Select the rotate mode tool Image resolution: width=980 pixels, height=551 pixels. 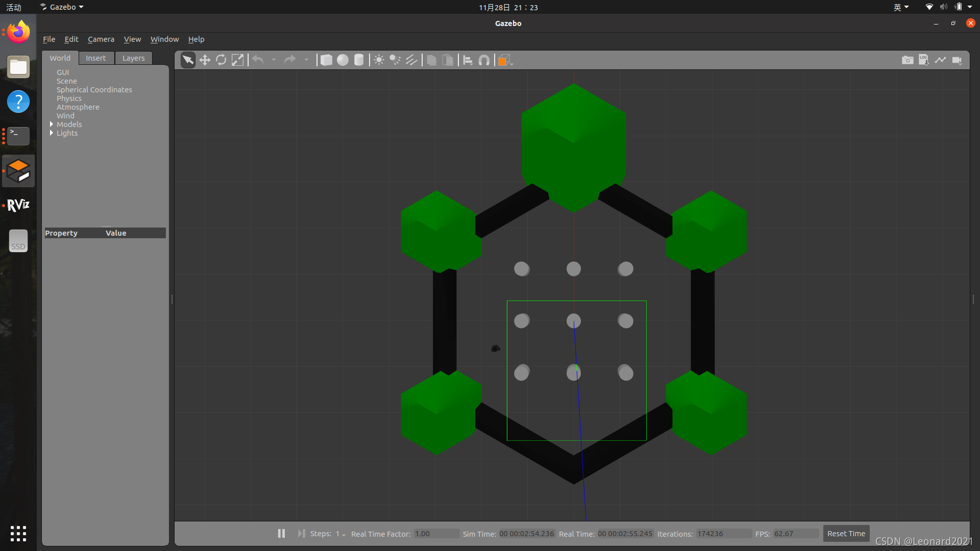(221, 60)
